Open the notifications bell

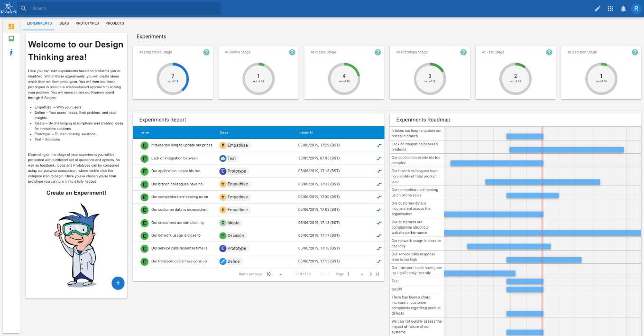pos(623,9)
